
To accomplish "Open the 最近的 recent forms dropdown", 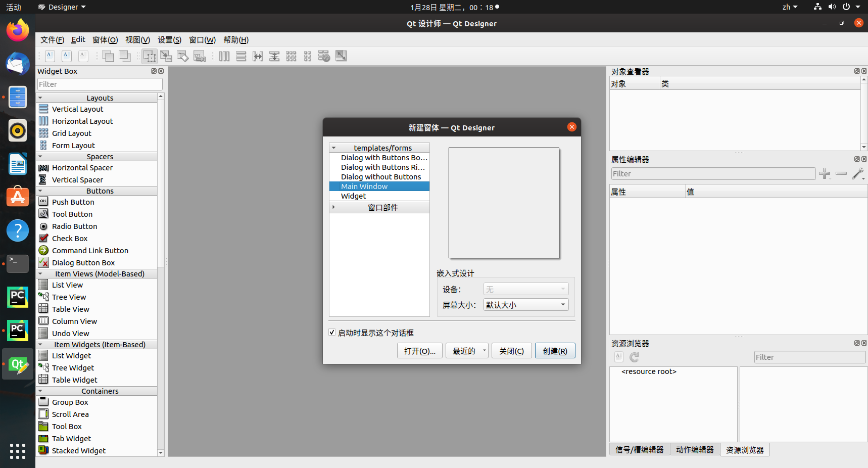I will click(467, 351).
